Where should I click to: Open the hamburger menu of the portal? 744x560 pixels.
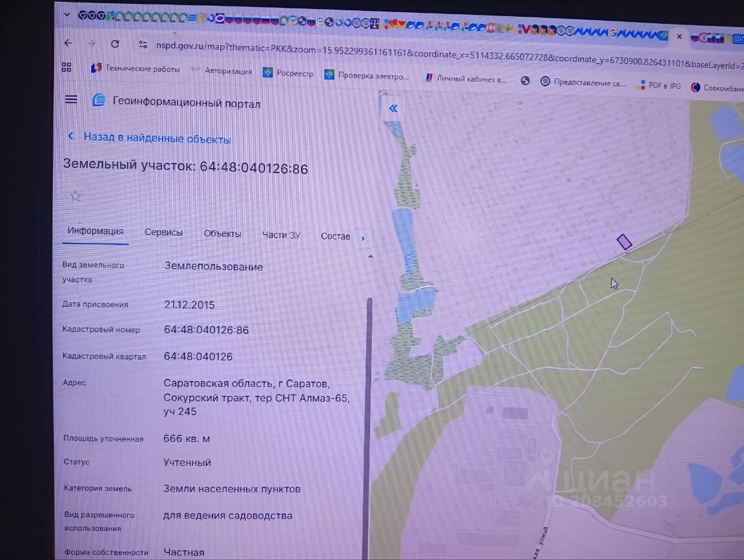point(71,99)
